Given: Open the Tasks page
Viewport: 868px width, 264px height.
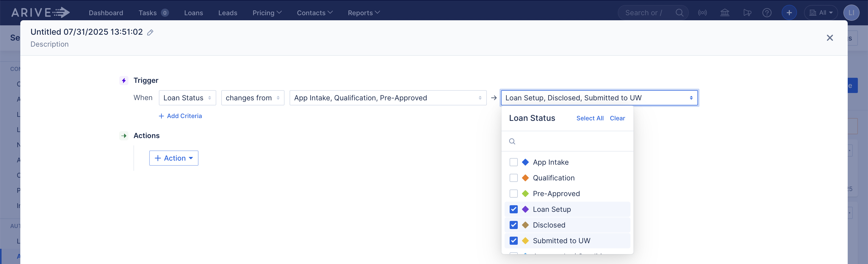Looking at the screenshot, I should (x=148, y=13).
